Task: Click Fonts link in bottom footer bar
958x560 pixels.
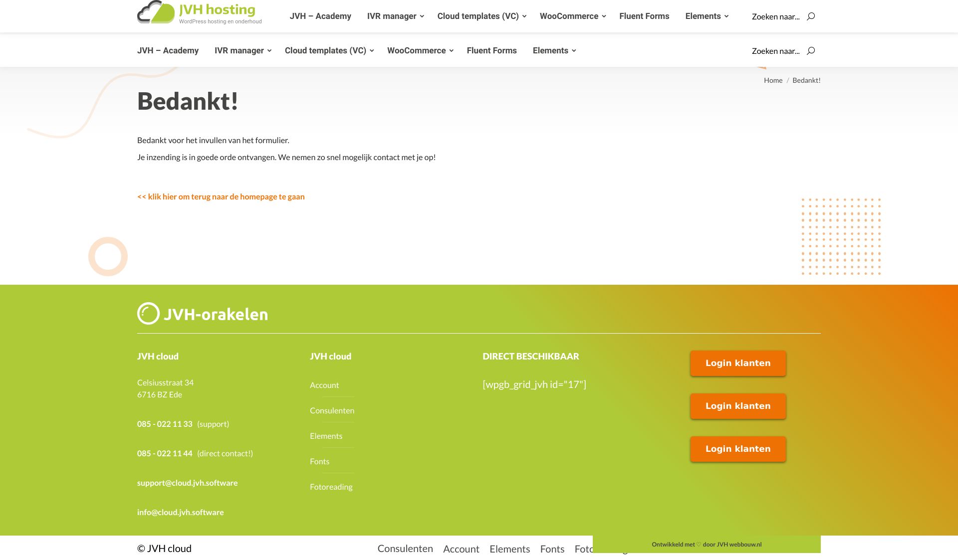Action: click(552, 549)
